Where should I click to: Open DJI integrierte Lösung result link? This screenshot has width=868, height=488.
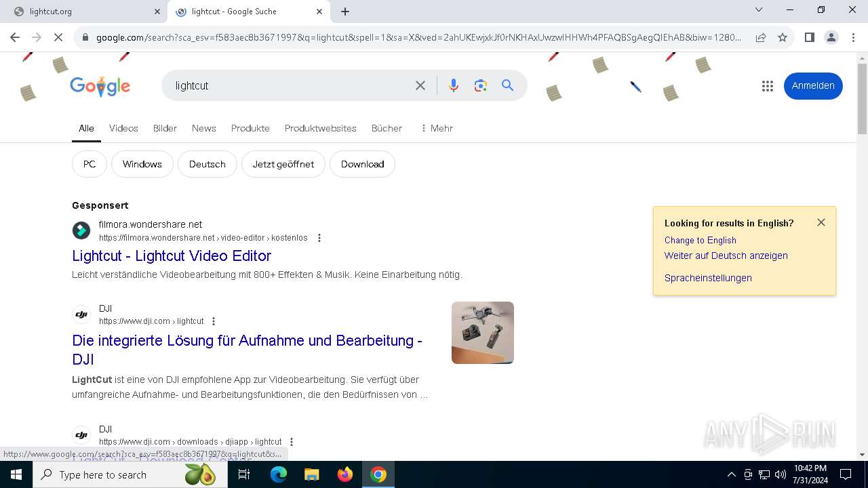click(248, 350)
